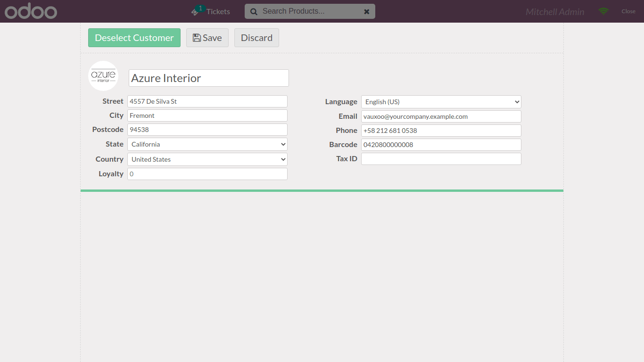Edit the Street field
The image size is (644, 362).
coord(207,101)
